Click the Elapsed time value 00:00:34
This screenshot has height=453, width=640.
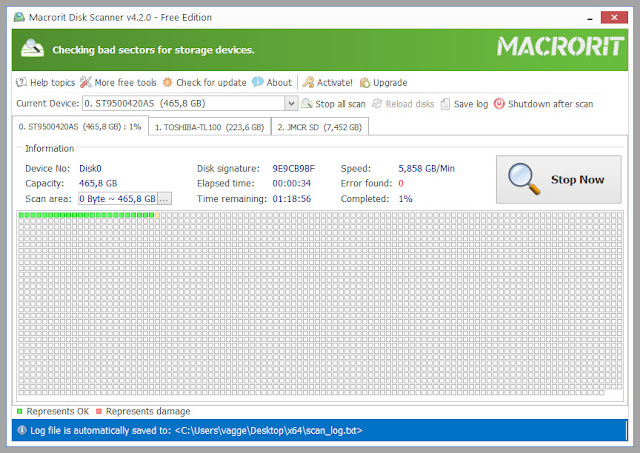point(291,184)
